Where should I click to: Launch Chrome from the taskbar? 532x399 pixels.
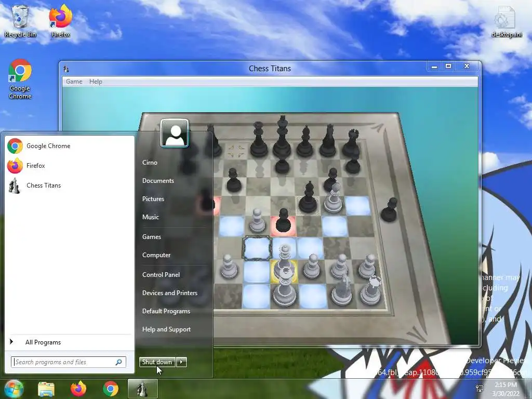pyautogui.click(x=111, y=389)
